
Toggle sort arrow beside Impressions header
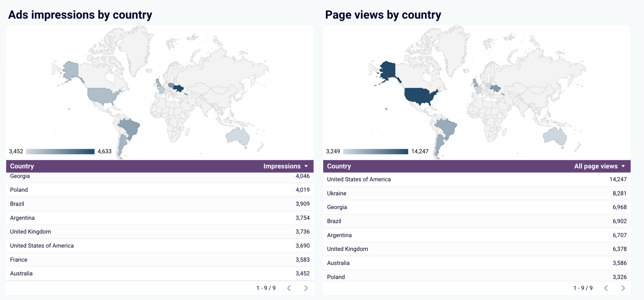[x=306, y=166]
